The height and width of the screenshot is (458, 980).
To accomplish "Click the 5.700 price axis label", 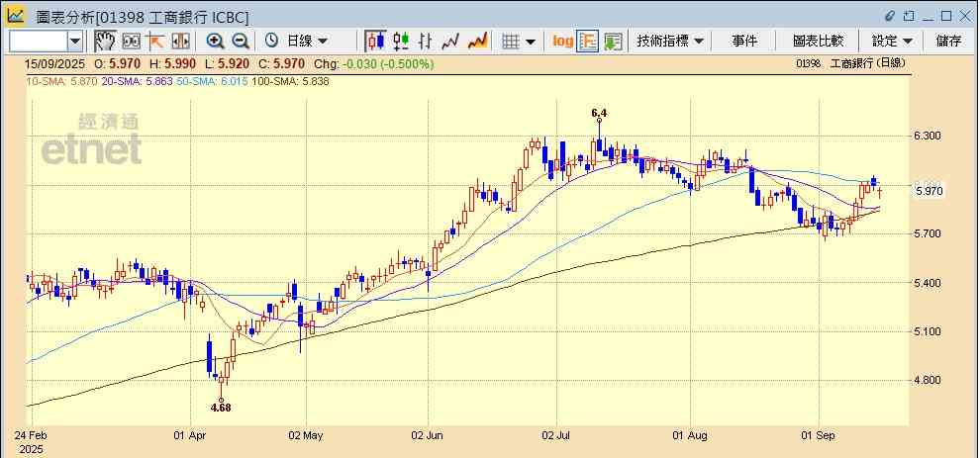I will pos(928,234).
